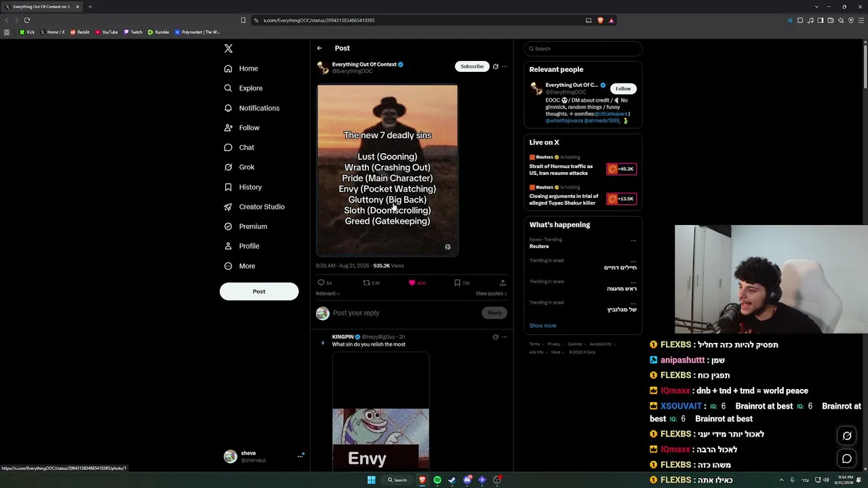The height and width of the screenshot is (488, 868).
Task: Toggle bookmark on the post
Action: click(x=457, y=283)
